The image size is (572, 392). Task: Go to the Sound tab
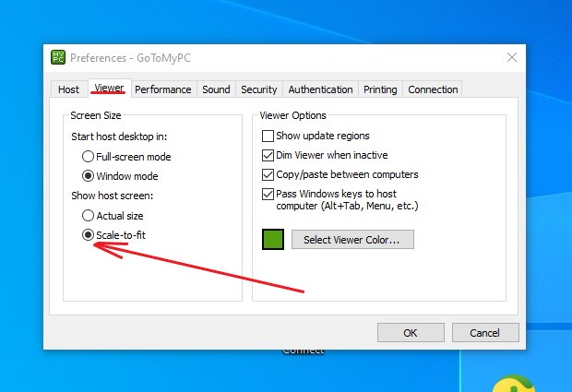[x=216, y=89]
